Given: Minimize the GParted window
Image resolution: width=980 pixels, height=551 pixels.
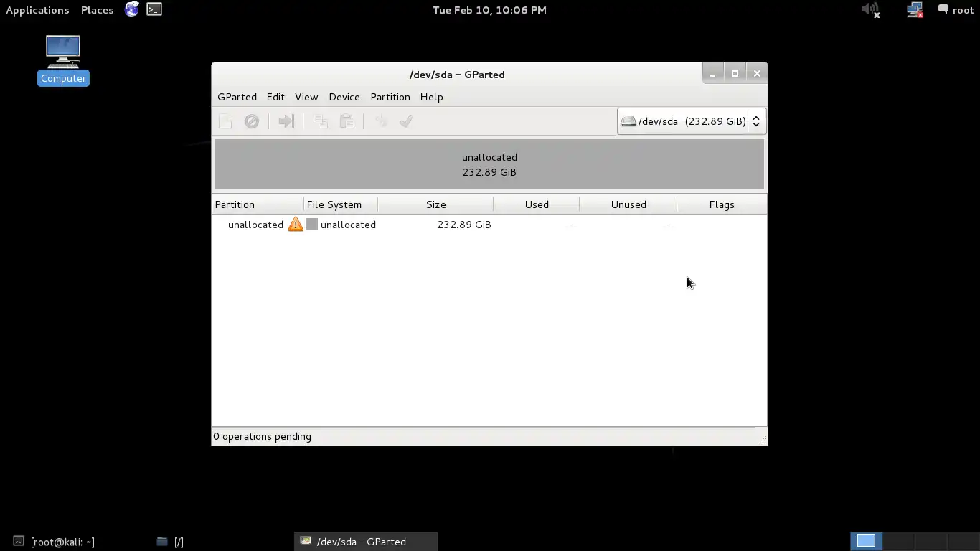Looking at the screenshot, I should point(712,73).
